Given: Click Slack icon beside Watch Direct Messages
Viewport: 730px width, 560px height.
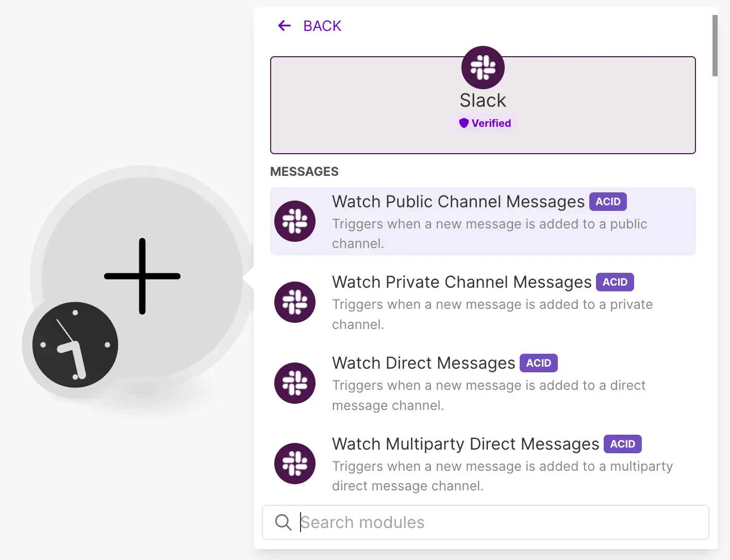Looking at the screenshot, I should (x=295, y=383).
